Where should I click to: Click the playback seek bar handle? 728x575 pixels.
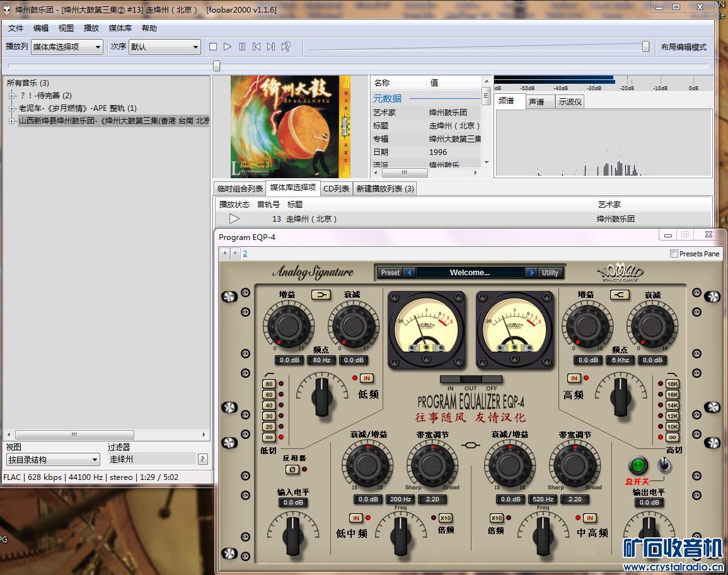(216, 66)
